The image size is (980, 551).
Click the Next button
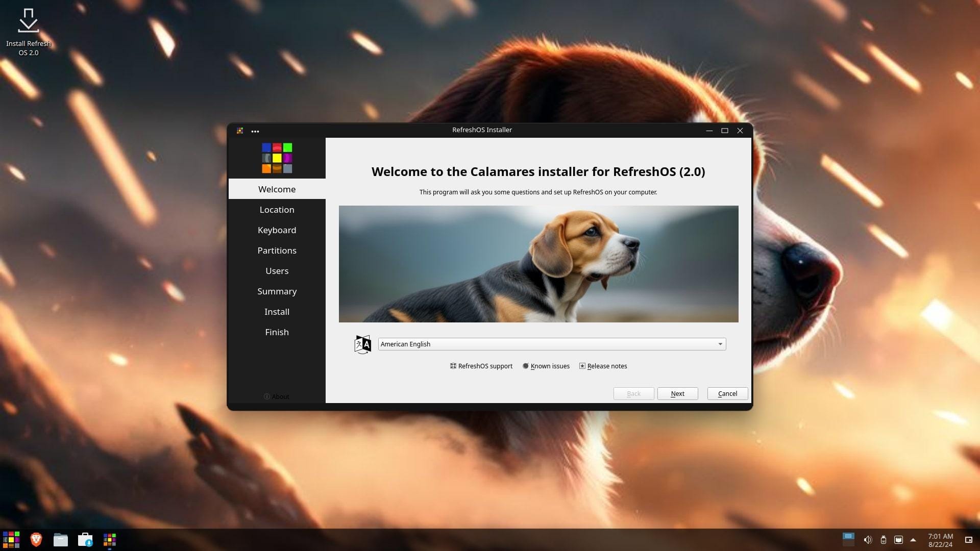tap(677, 394)
